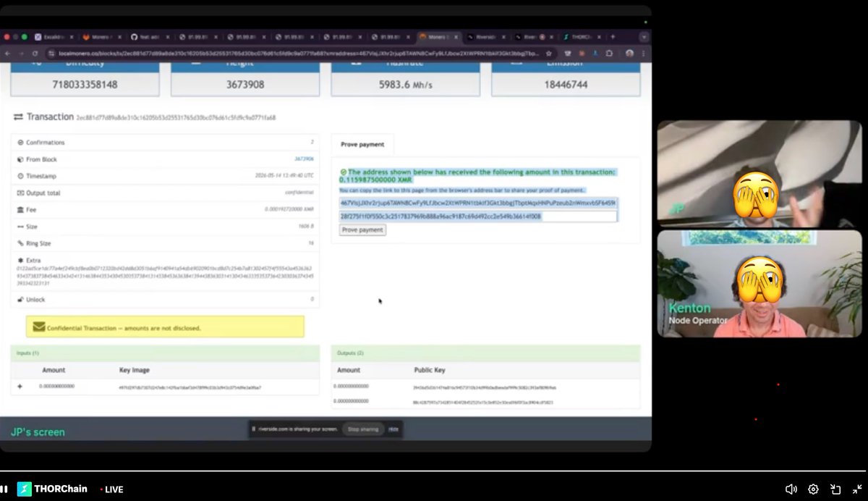Open the browser profile avatar icon
The image size is (868, 501).
(629, 54)
